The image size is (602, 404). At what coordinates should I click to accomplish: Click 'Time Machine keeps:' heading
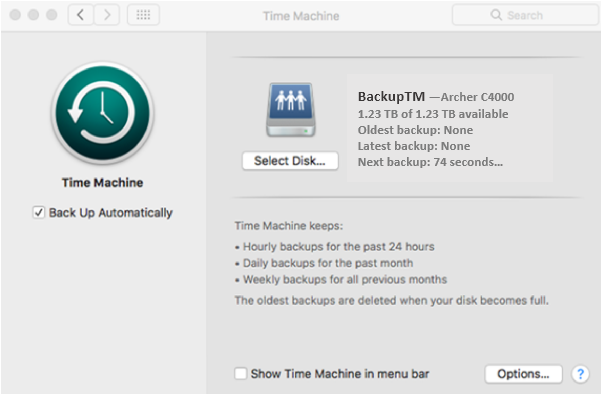[289, 226]
